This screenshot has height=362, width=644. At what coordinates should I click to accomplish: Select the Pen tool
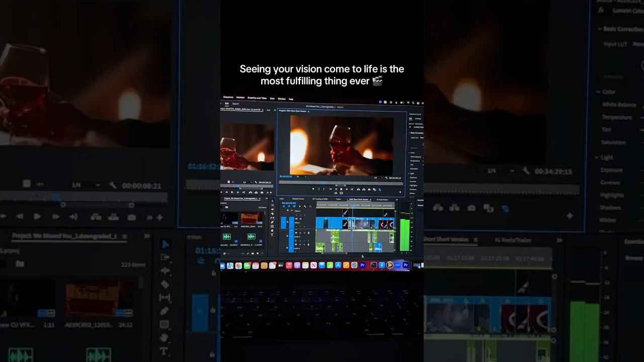(x=272, y=222)
